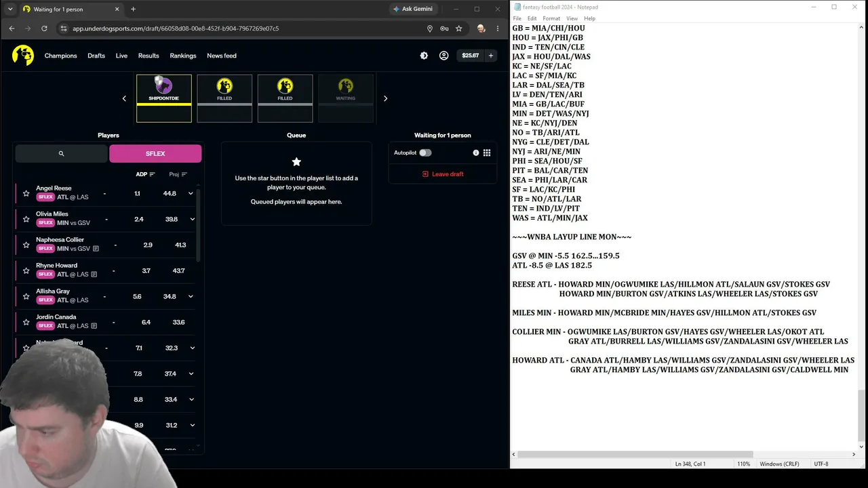Screen dimensions: 868x488
Task: Open the Notepad File menu
Action: click(517, 18)
